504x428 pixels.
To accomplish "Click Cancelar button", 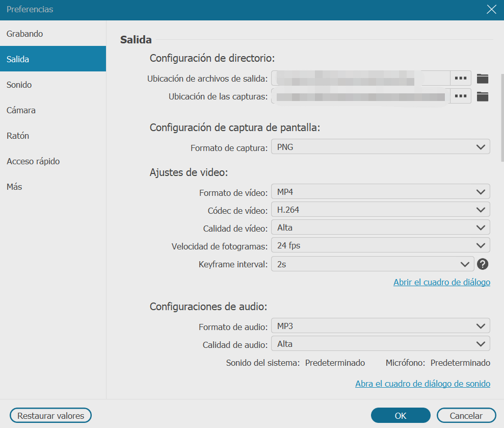I will (466, 415).
